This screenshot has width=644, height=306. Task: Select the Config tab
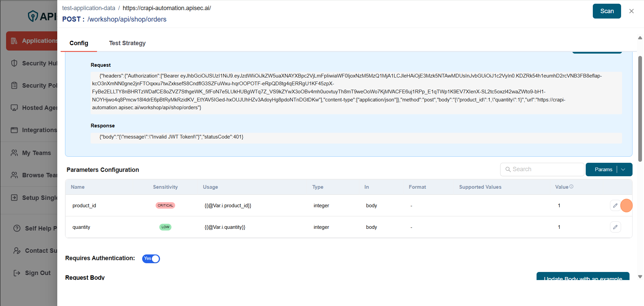pos(79,43)
